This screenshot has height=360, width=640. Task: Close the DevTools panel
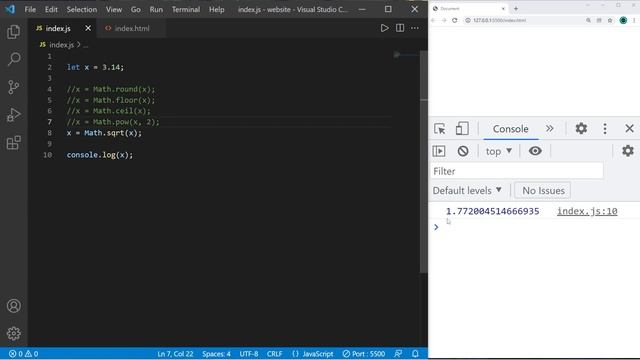coord(629,129)
